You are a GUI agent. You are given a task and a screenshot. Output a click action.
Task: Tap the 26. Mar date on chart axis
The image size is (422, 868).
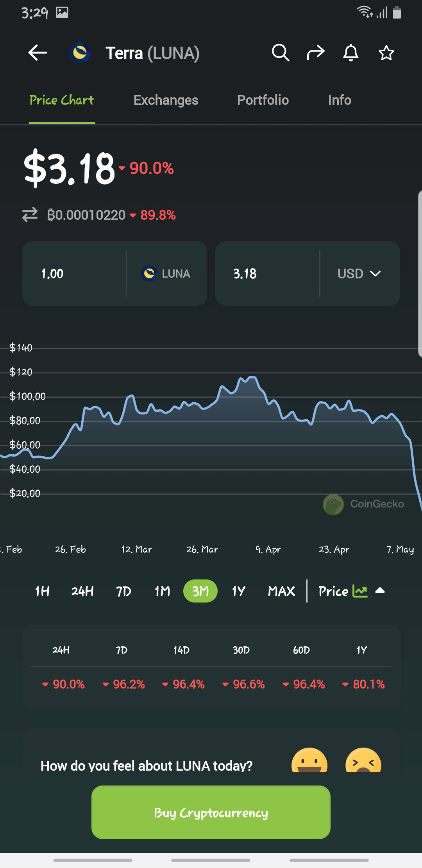202,549
